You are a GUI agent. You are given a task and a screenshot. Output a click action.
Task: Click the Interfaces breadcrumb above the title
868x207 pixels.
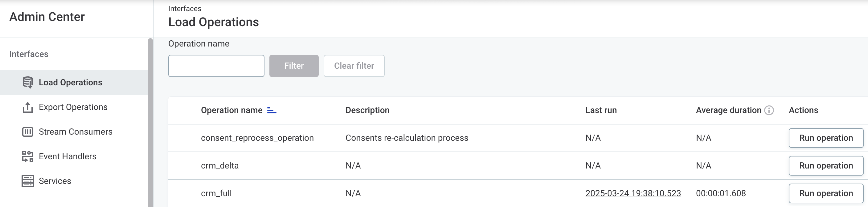pos(185,9)
